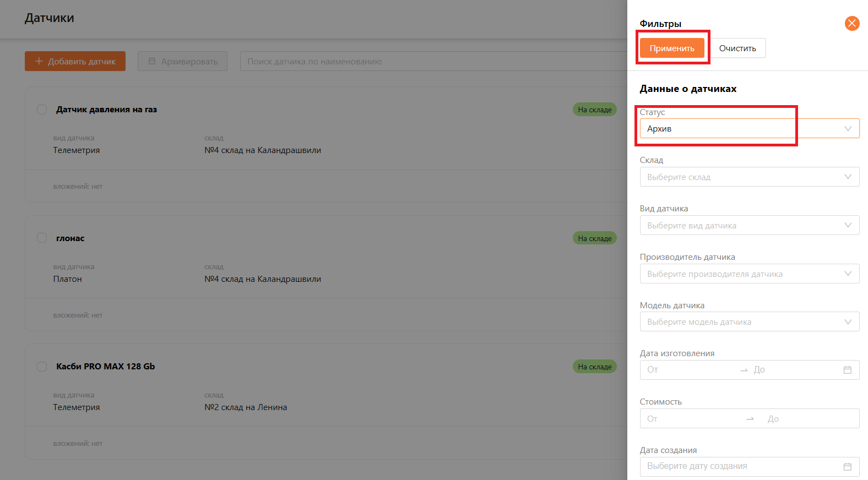Select checkbox for Датчик давления на газ

pos(42,110)
